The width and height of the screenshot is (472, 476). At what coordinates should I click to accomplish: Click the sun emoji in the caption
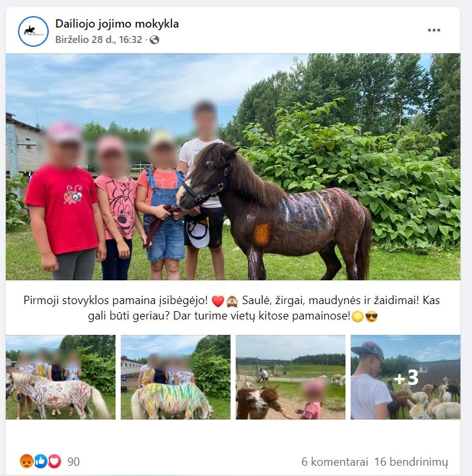pos(358,317)
